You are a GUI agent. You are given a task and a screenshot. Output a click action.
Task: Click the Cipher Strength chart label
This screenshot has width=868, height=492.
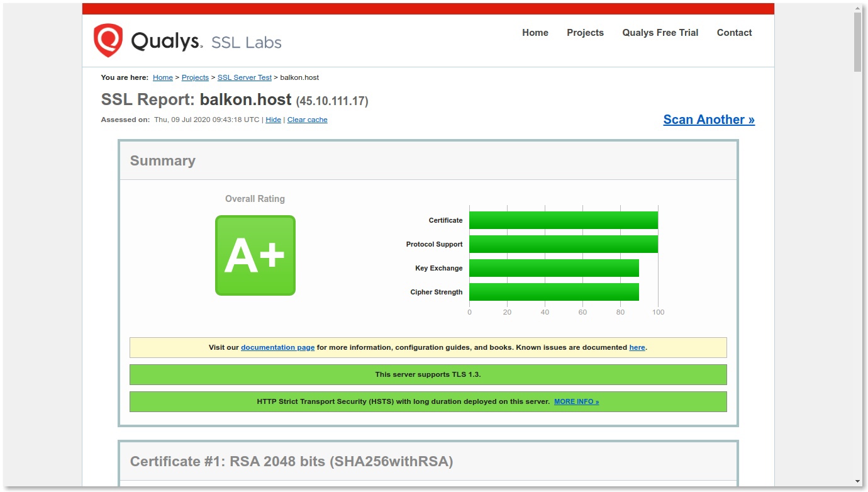[x=437, y=292]
